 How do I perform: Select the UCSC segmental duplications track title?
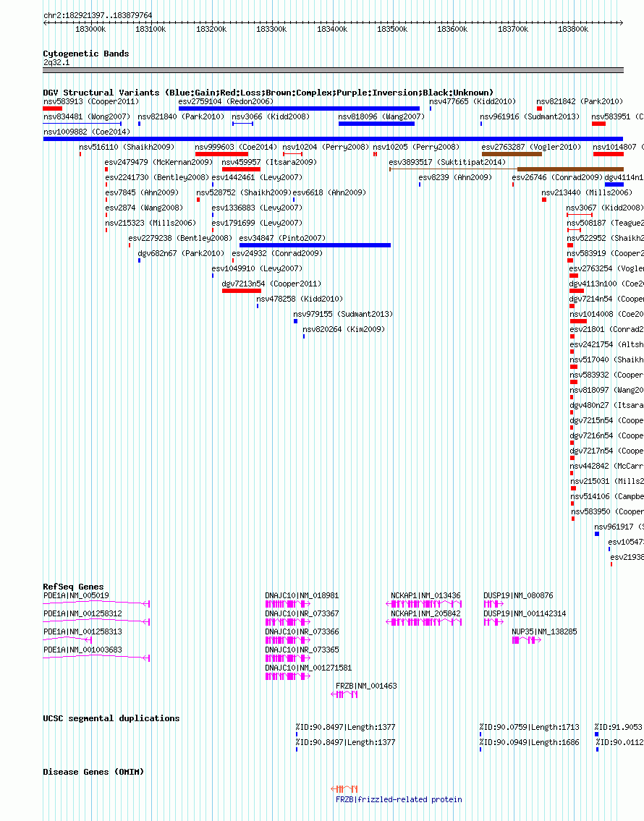(x=111, y=718)
